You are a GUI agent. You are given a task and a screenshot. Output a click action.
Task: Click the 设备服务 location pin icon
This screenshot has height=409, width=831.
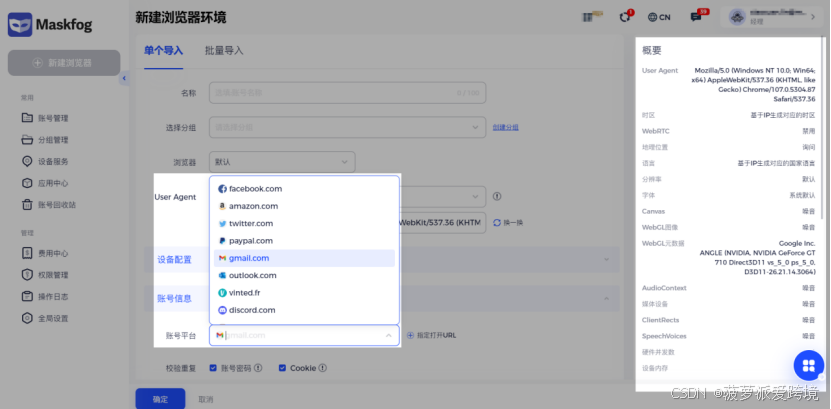pyautogui.click(x=27, y=161)
